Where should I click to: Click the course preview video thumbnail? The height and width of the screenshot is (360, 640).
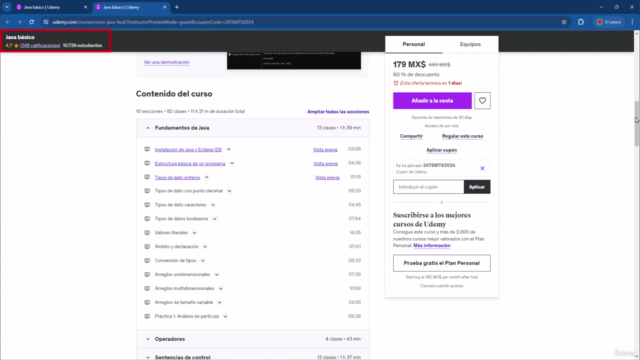(294, 60)
